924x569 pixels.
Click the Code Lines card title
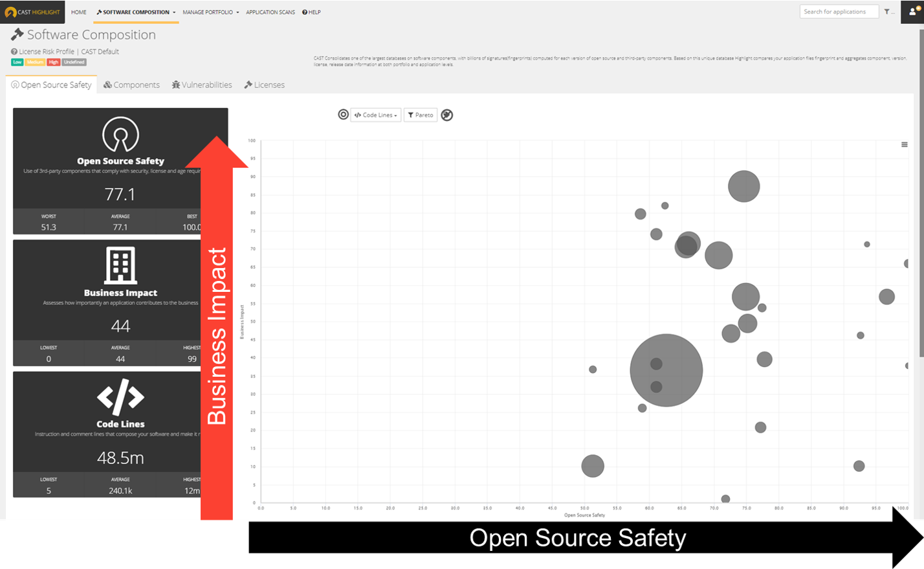coord(120,424)
